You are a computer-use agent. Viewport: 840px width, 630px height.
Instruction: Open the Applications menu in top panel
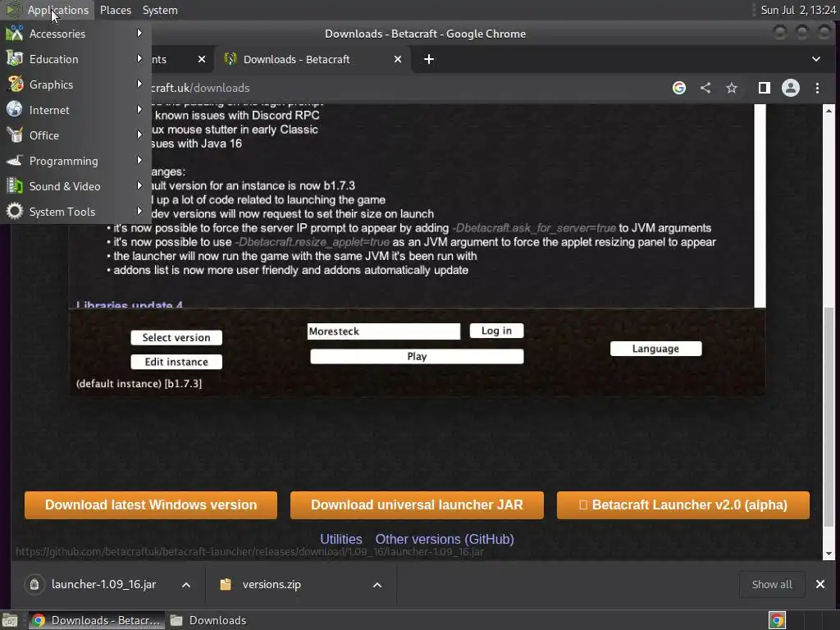(x=47, y=10)
